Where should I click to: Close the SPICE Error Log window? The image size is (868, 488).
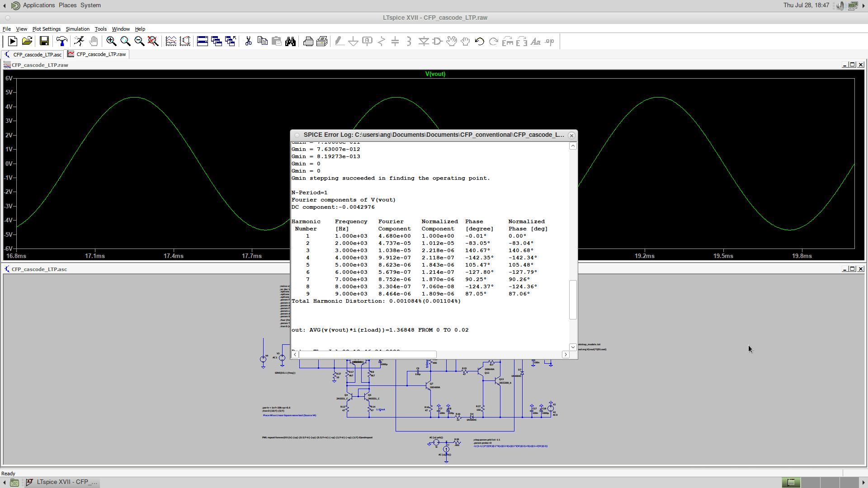tap(571, 135)
